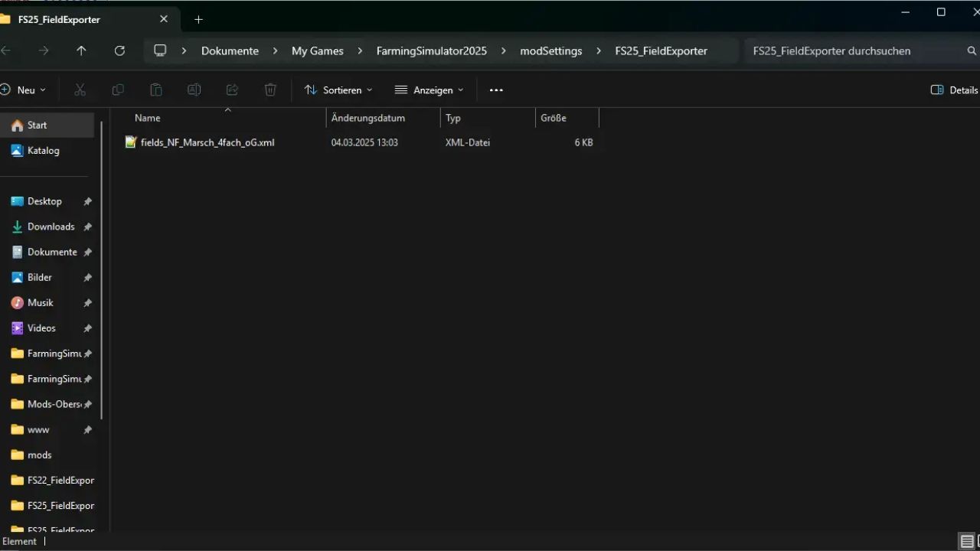Click the Paste clipboard icon

[x=156, y=90]
